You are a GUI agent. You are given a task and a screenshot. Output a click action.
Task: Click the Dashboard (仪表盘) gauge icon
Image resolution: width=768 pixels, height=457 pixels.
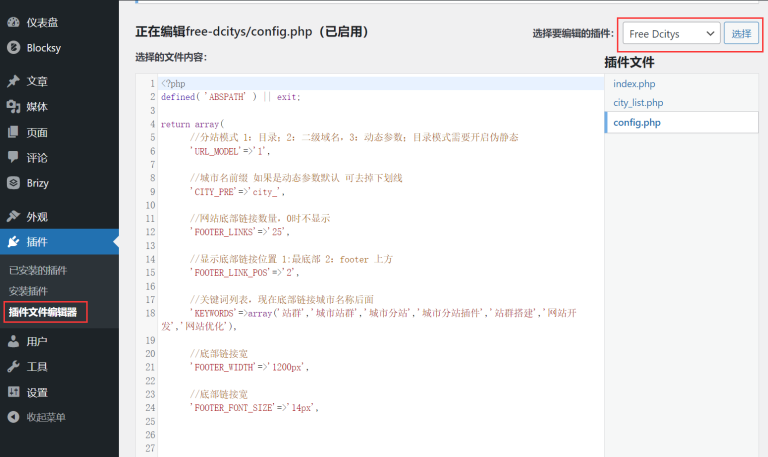click(x=13, y=21)
